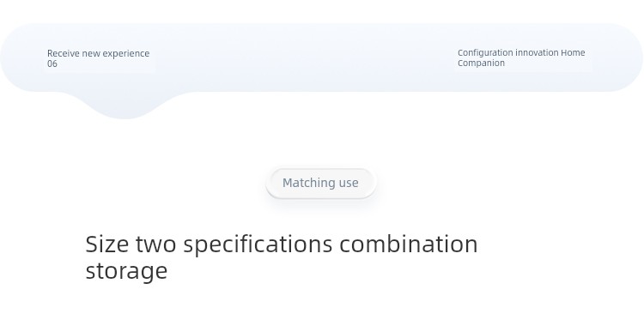Click the word innovation in the banner

537,52
